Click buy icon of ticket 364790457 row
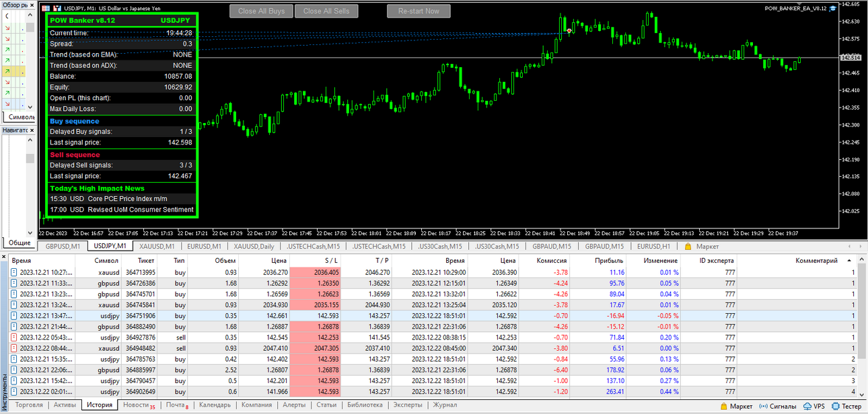868x414 pixels. pyautogui.click(x=14, y=380)
